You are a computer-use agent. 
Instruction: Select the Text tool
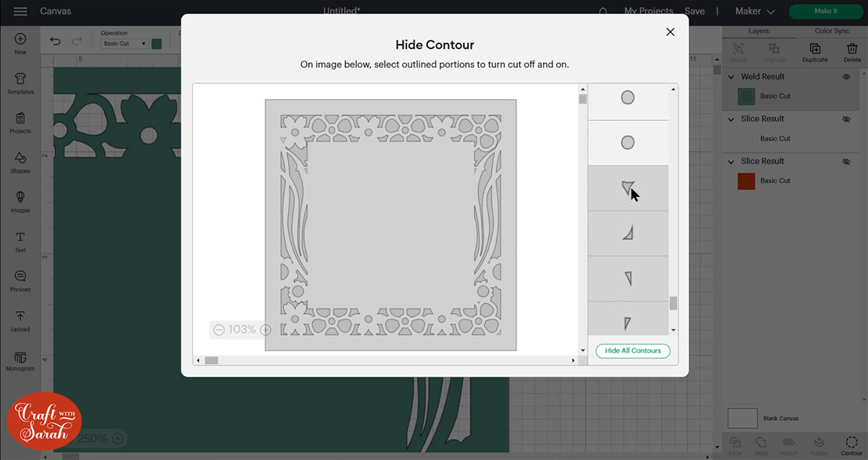pos(20,242)
